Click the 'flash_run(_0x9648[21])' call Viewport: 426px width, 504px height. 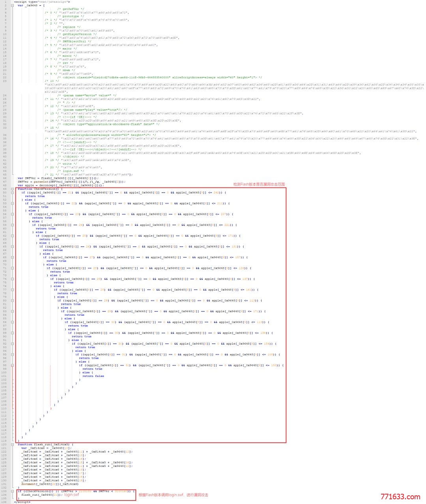tap(42, 495)
